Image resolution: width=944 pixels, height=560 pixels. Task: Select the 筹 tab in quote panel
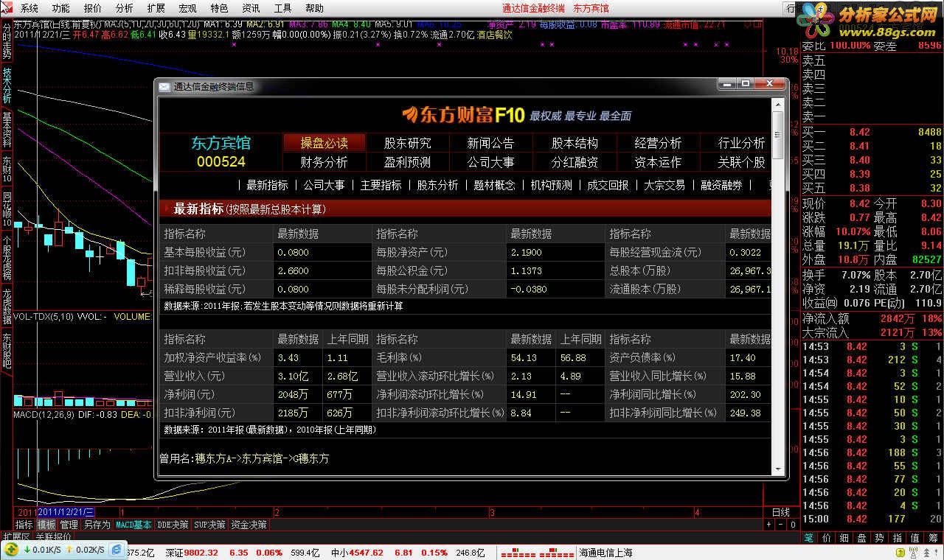[933, 538]
